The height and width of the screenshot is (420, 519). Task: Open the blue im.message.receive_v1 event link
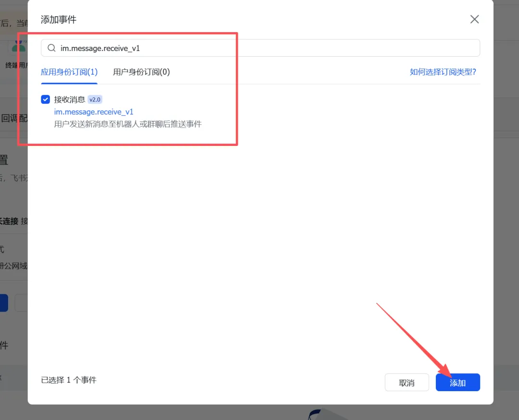[94, 112]
